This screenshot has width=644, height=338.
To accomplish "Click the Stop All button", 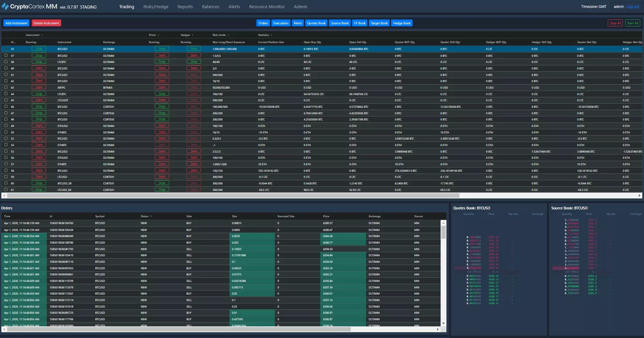I will click(x=615, y=23).
